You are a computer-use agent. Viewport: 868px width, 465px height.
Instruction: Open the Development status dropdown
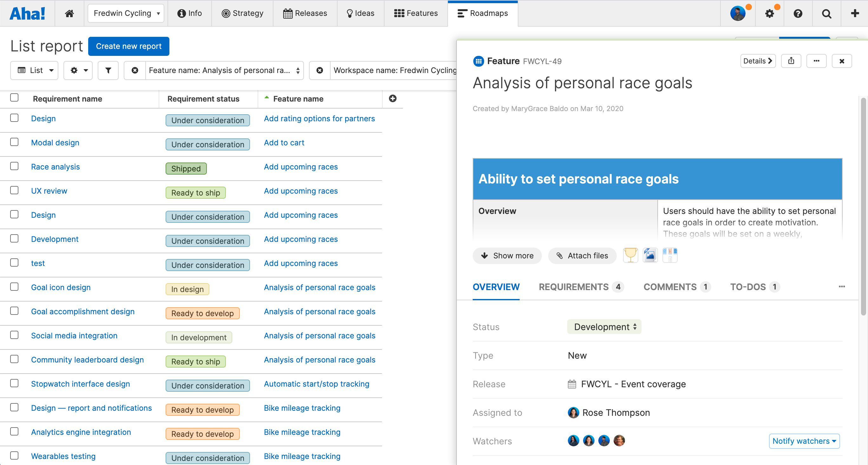(x=604, y=327)
